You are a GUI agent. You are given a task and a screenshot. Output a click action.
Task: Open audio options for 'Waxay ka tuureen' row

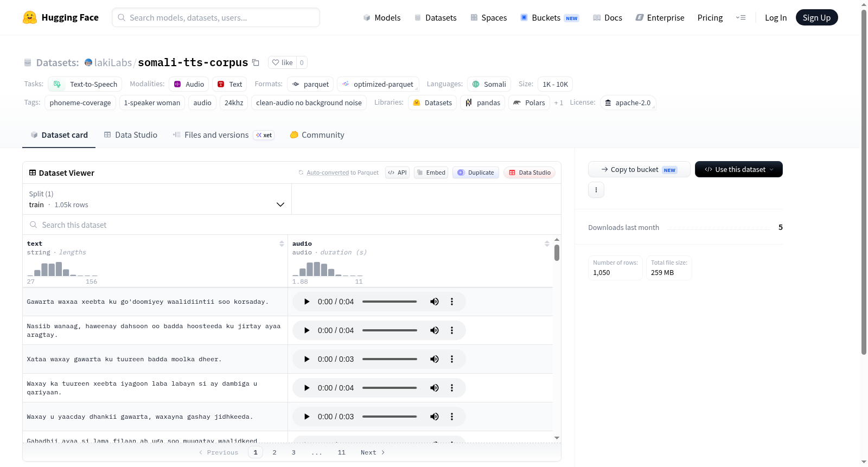tap(452, 388)
